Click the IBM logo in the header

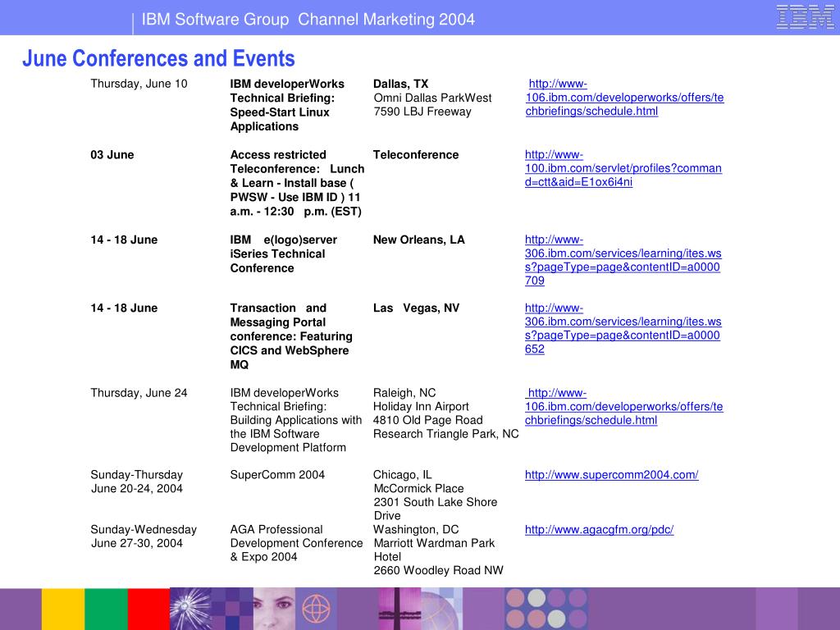click(805, 16)
